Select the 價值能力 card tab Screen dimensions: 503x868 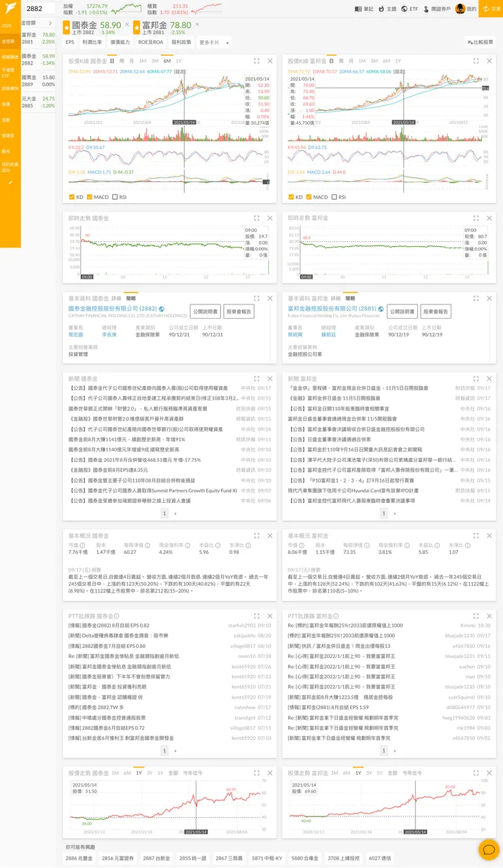coord(120,42)
